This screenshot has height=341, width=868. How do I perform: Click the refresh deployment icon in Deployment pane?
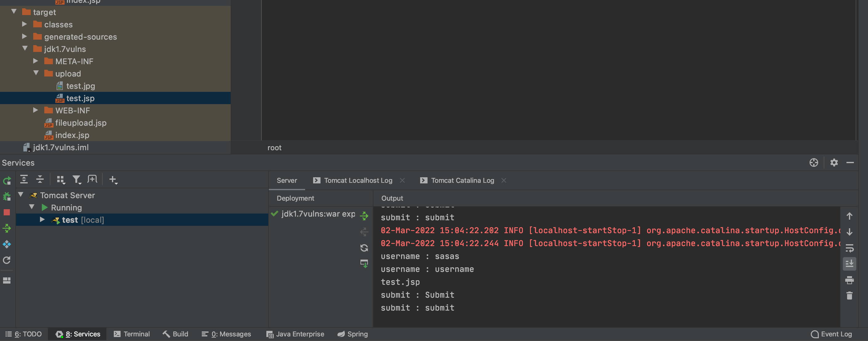pyautogui.click(x=364, y=248)
